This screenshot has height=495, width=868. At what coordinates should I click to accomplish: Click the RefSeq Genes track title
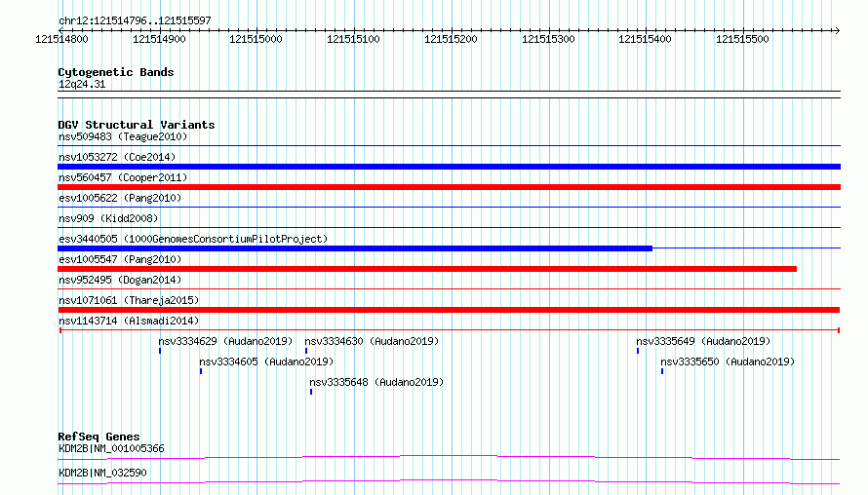99,437
